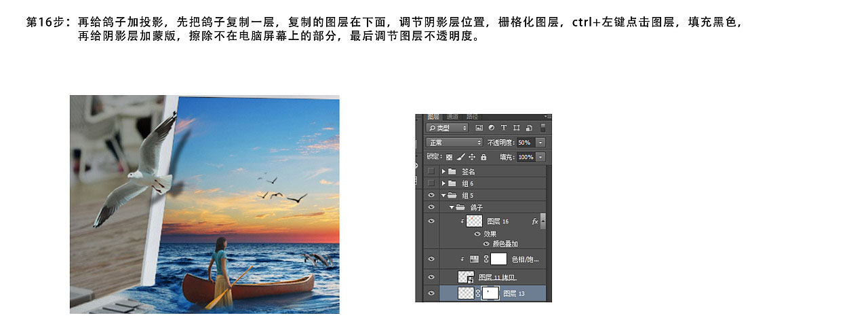
Task: Lock all padlock icon
Action: coord(483,157)
